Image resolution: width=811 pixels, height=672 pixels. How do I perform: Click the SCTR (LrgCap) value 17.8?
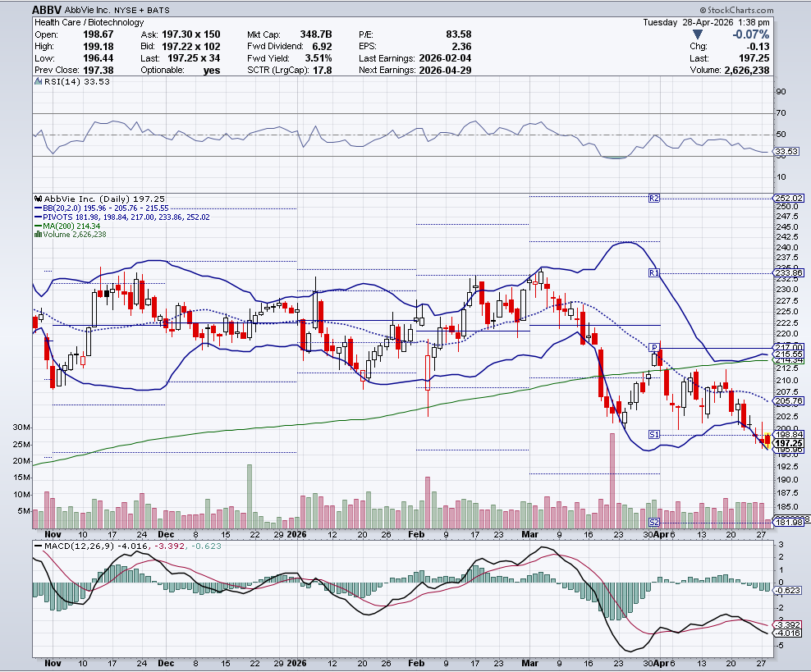[323, 70]
